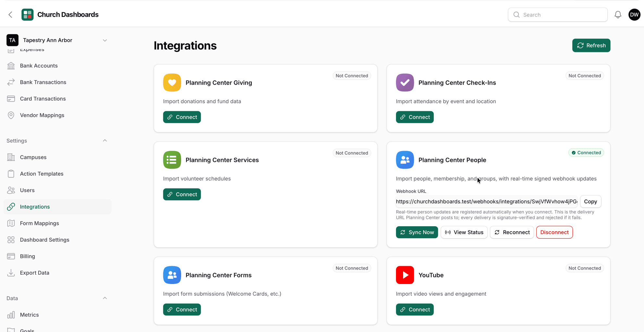
Task: Click the Dashboard Settings grid icon
Action: (x=11, y=240)
